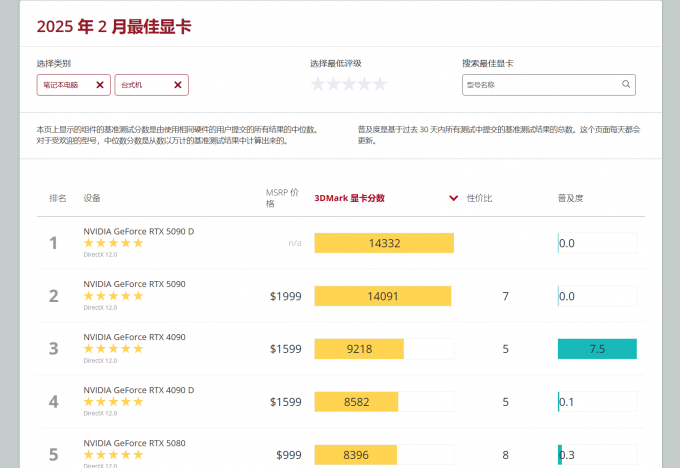Remove the 笔记本电脑 category filter
The image size is (680, 468).
click(x=99, y=85)
